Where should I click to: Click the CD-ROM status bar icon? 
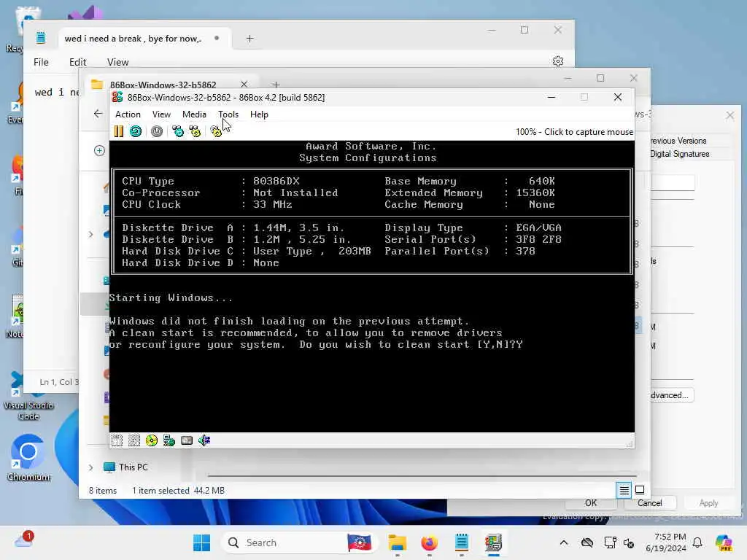[152, 440]
